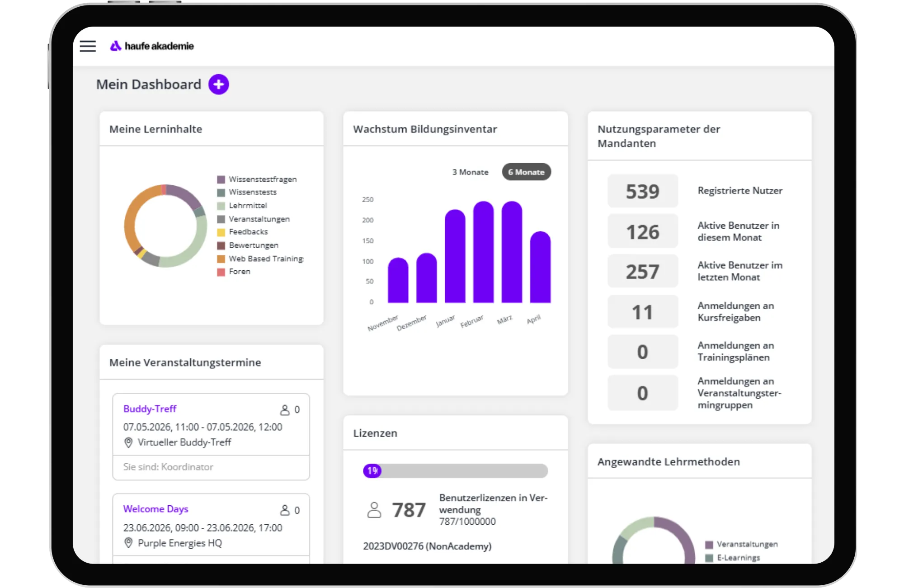Click participant icon on Buddy-Treff card
Viewport: 904px width, 588px height.
click(285, 409)
